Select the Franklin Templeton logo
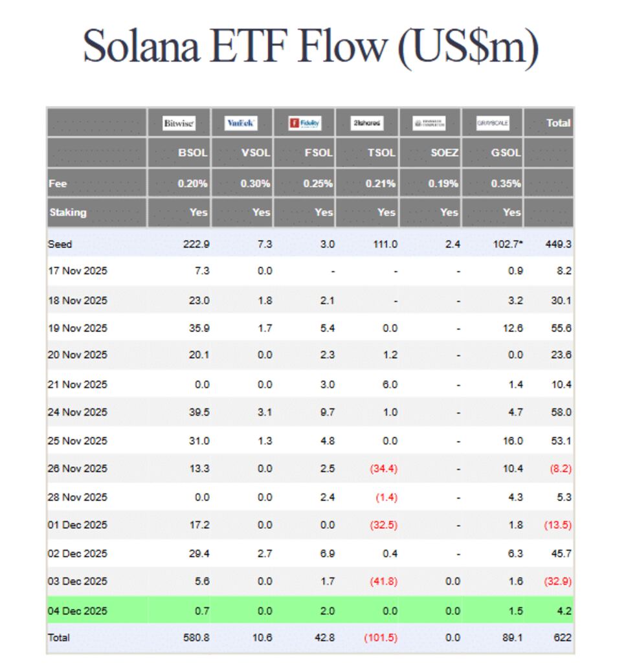This screenshot has width=637, height=672. click(429, 123)
